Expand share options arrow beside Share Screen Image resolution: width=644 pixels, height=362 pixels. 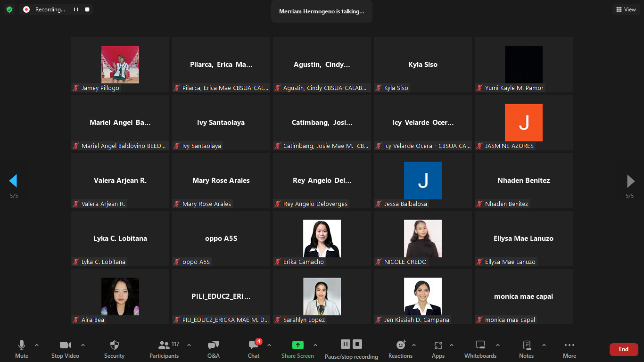315,345
